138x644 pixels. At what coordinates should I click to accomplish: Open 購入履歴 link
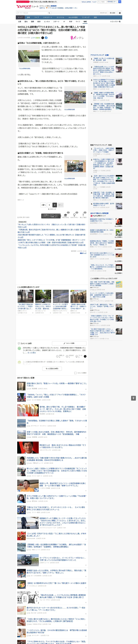[112, 13]
